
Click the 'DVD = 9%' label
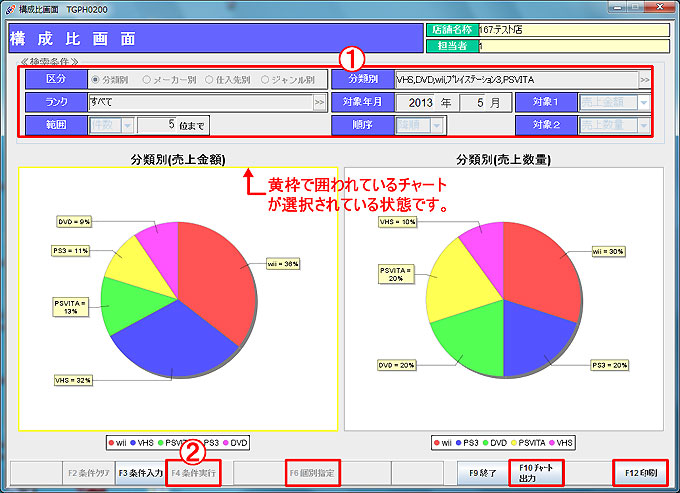click(74, 222)
